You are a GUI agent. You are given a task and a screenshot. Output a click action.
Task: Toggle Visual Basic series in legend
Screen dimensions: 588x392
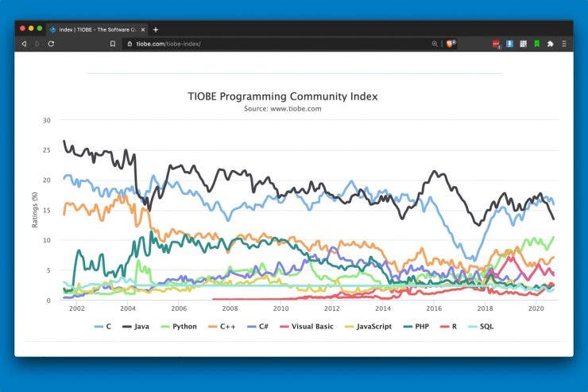click(307, 327)
